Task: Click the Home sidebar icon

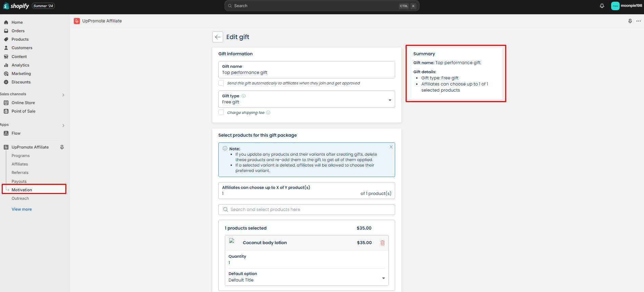Action: click(x=6, y=22)
